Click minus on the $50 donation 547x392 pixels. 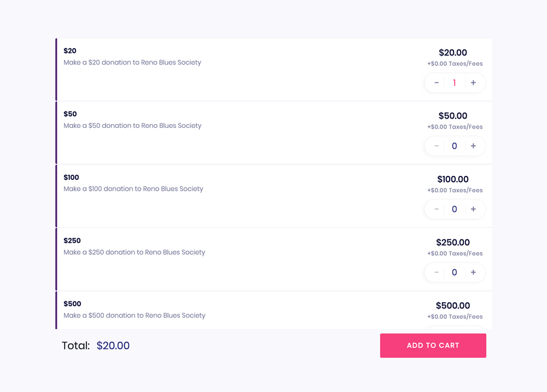437,146
